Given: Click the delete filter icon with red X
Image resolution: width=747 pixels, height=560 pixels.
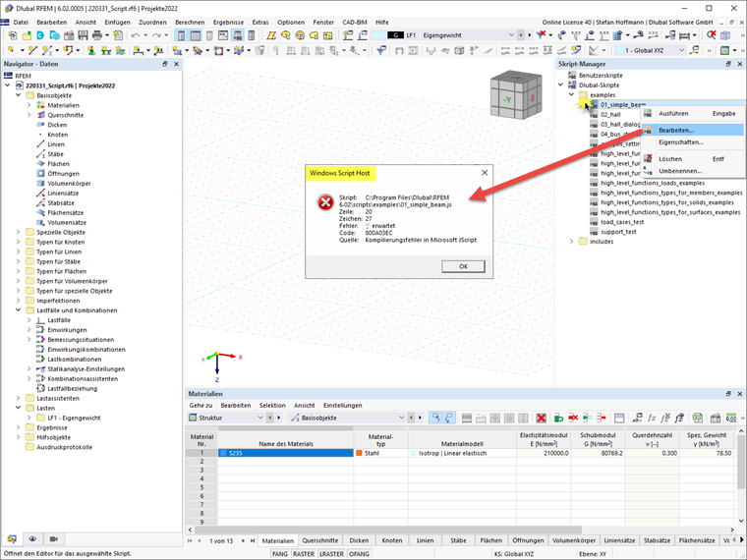Looking at the screenshot, I should [541, 34].
